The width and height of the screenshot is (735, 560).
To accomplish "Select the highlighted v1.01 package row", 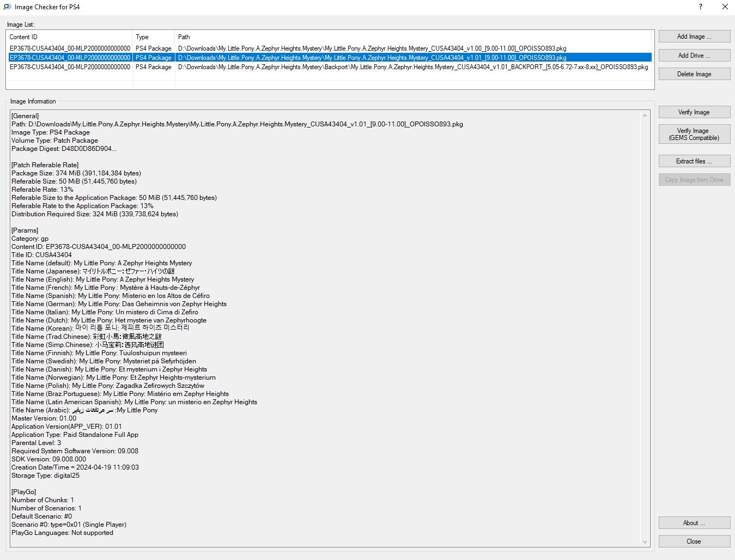I will 329,58.
